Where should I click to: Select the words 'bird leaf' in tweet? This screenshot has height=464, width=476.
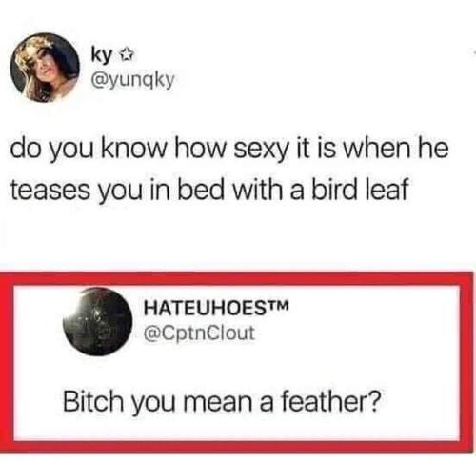tap(359, 188)
